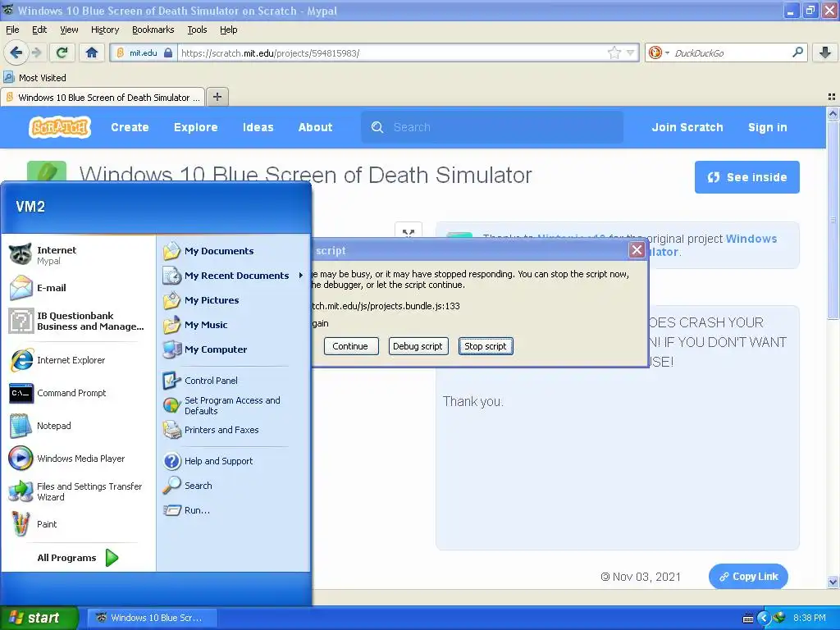Image resolution: width=840 pixels, height=630 pixels.
Task: Open the Bookmarks menu
Action: [x=153, y=30]
